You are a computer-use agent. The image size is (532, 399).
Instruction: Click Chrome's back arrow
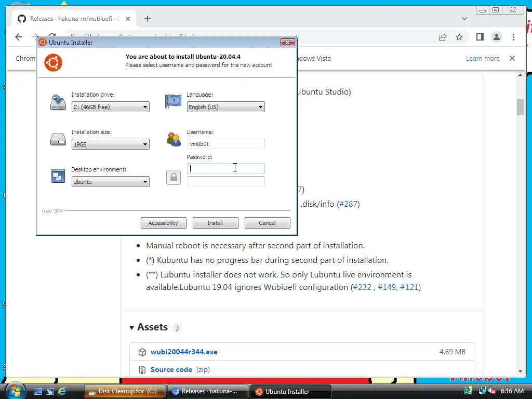coord(19,37)
